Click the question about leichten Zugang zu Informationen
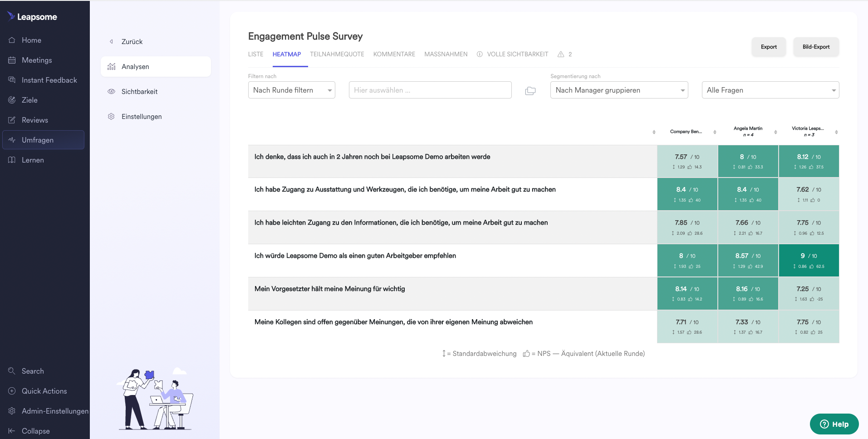Image resolution: width=868 pixels, height=439 pixels. point(401,223)
